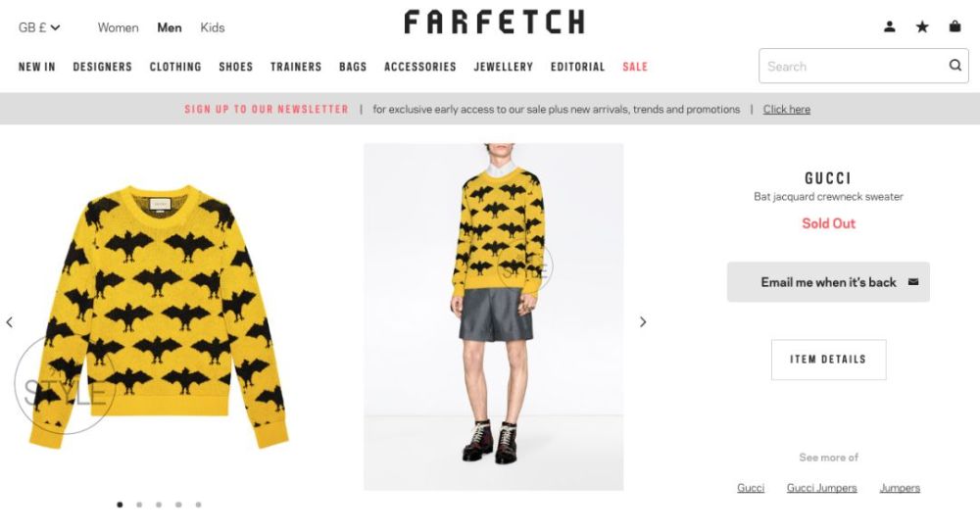Show previous product image arrow
This screenshot has width=980, height=532.
pos(10,322)
